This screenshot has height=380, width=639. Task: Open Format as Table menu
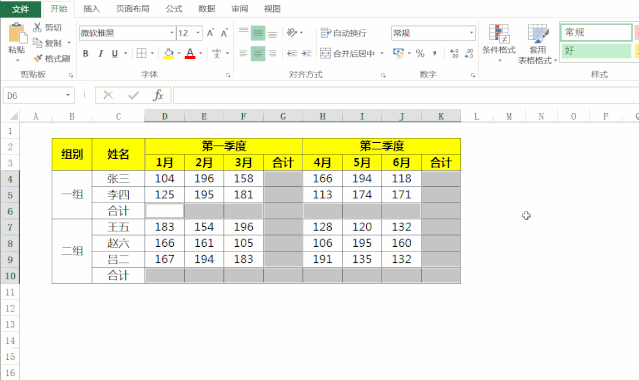click(x=538, y=44)
